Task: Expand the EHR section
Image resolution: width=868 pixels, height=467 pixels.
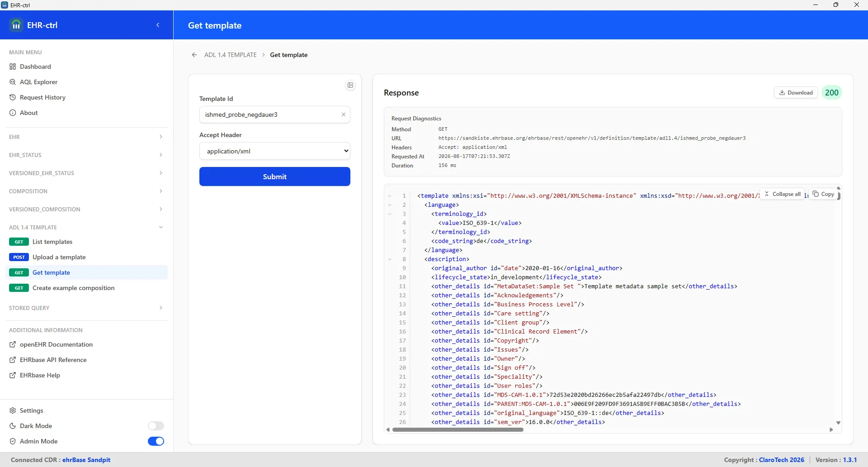Action: point(86,137)
